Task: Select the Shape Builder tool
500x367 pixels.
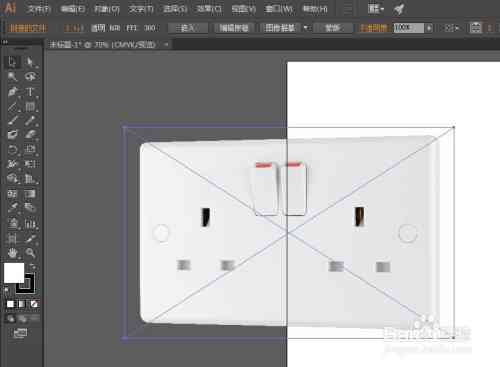Action: (x=12, y=179)
